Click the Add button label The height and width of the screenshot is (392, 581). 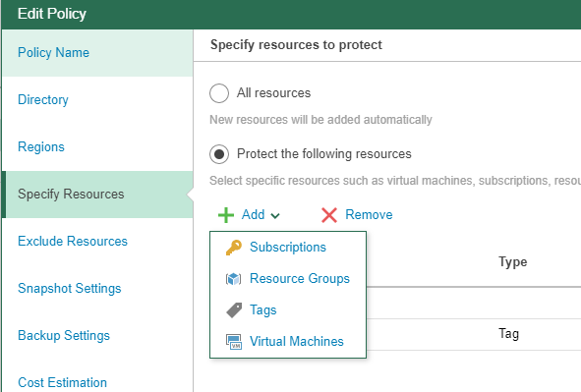point(253,215)
